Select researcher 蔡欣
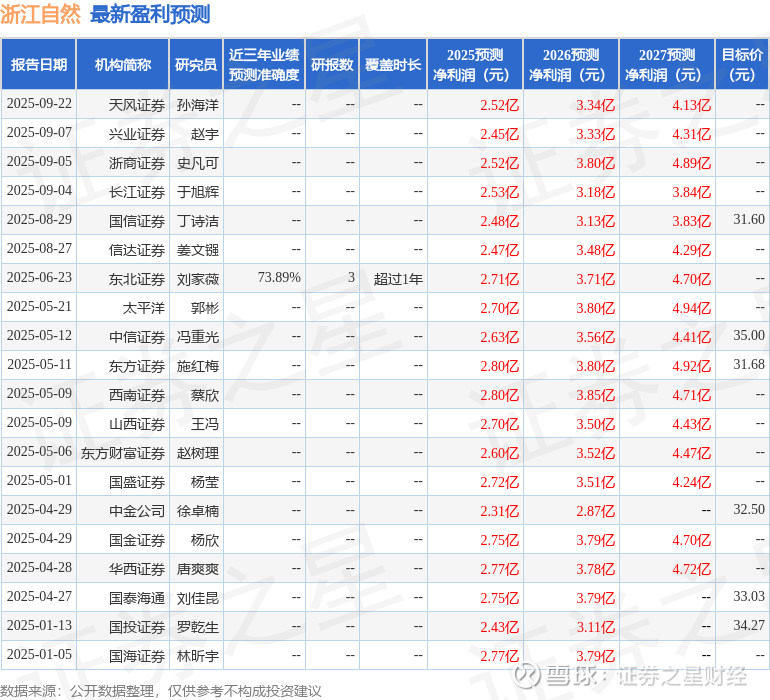 pyautogui.click(x=205, y=395)
